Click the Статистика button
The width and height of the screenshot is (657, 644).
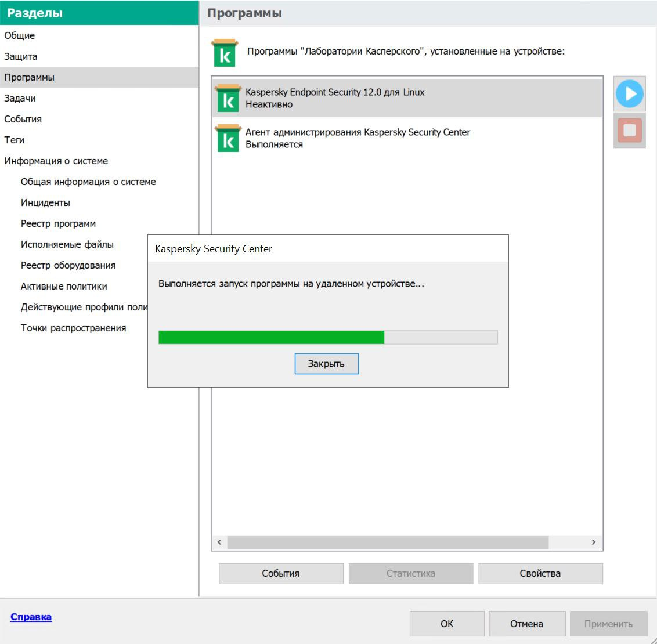click(411, 574)
